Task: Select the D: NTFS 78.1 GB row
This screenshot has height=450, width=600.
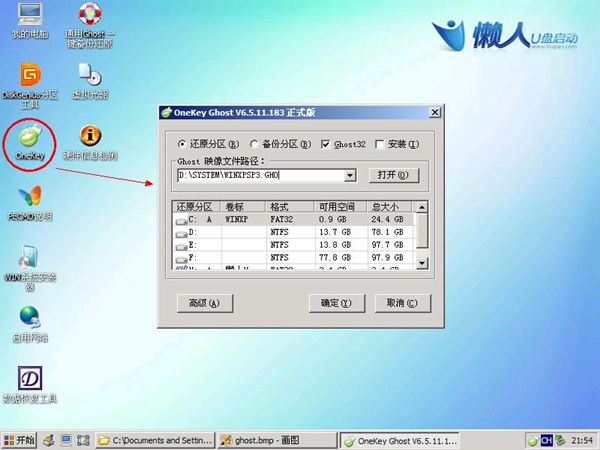Action: pos(293,232)
